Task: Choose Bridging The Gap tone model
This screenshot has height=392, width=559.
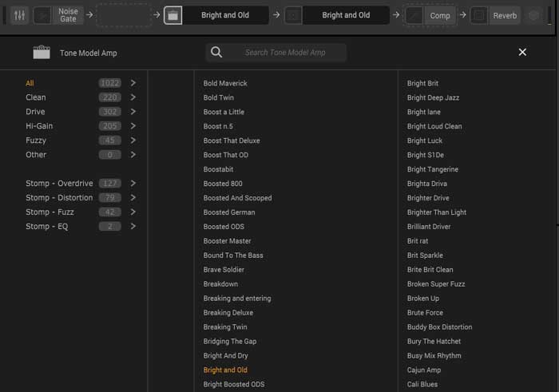Action: [230, 342]
